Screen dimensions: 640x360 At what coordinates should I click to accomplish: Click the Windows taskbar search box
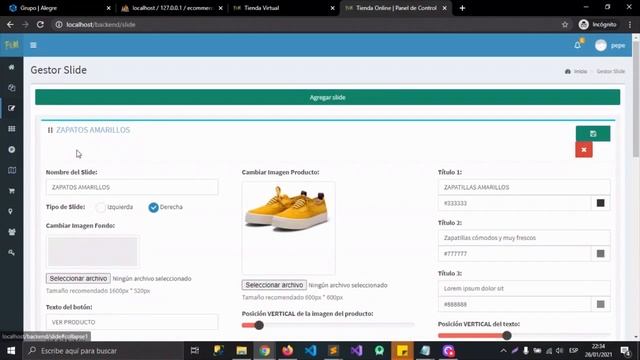tap(102, 351)
